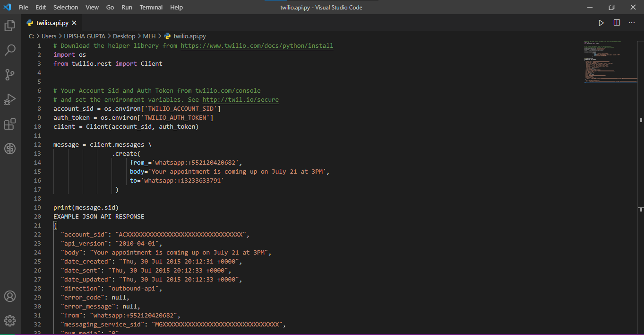644x335 pixels.
Task: Click line number 21 in the gutter
Action: (37, 226)
